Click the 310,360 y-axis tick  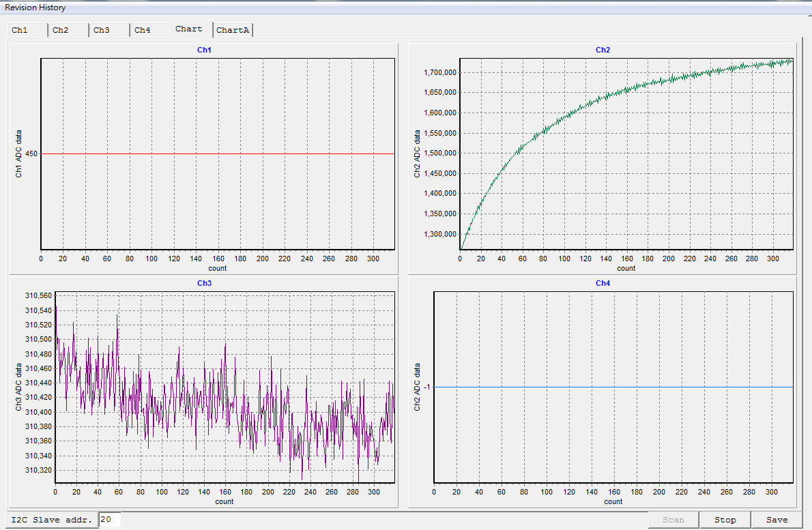point(39,441)
